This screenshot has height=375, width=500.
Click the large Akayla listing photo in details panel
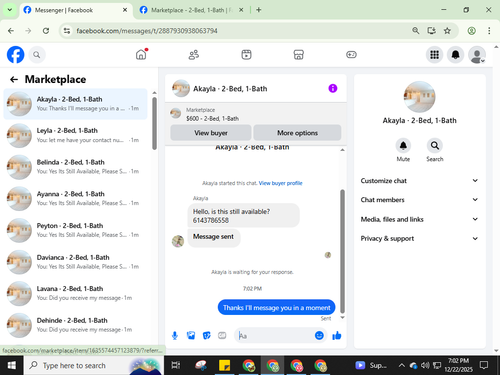click(419, 97)
